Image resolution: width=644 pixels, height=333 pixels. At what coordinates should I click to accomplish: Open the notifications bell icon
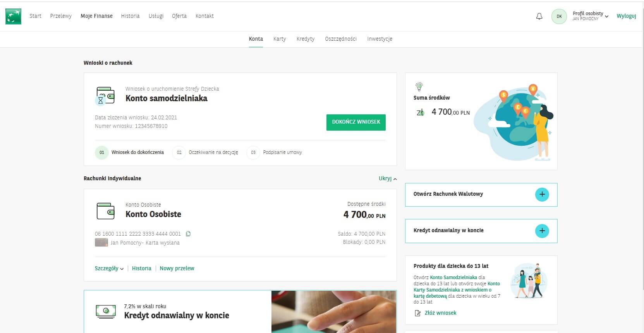539,16
